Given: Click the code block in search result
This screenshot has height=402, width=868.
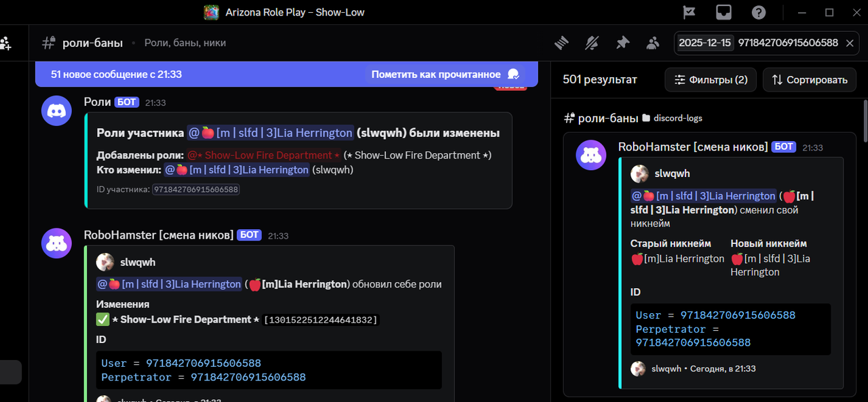Looking at the screenshot, I should [730, 329].
